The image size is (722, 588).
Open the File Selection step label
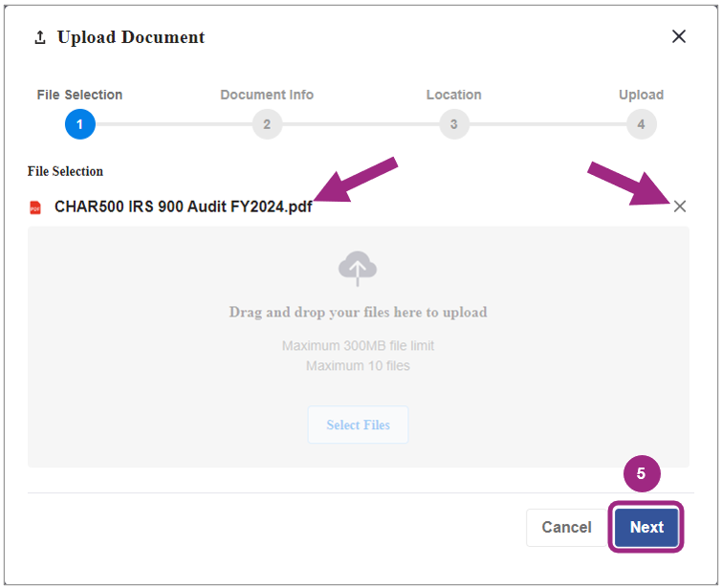click(79, 95)
